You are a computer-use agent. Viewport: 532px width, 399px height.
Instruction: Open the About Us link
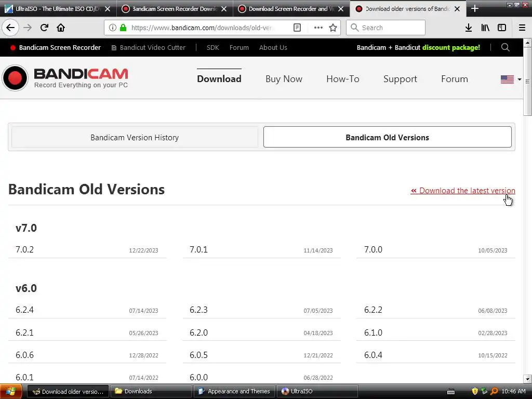[273, 47]
